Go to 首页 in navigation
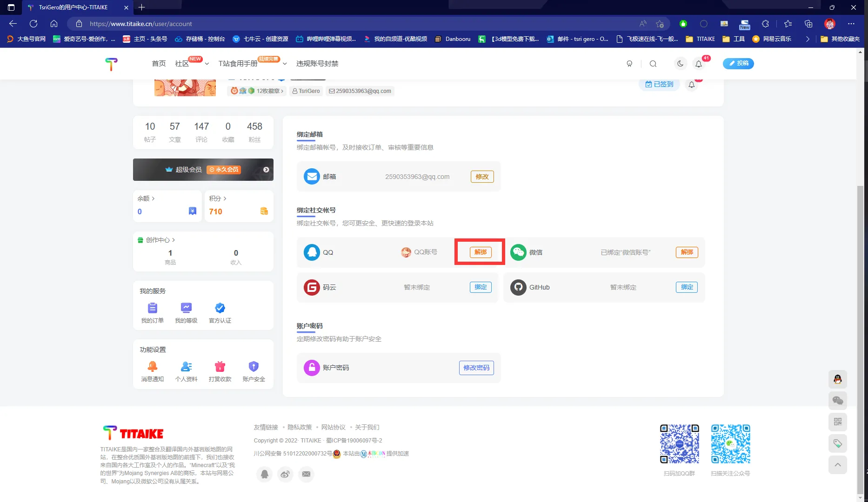 [x=159, y=64]
